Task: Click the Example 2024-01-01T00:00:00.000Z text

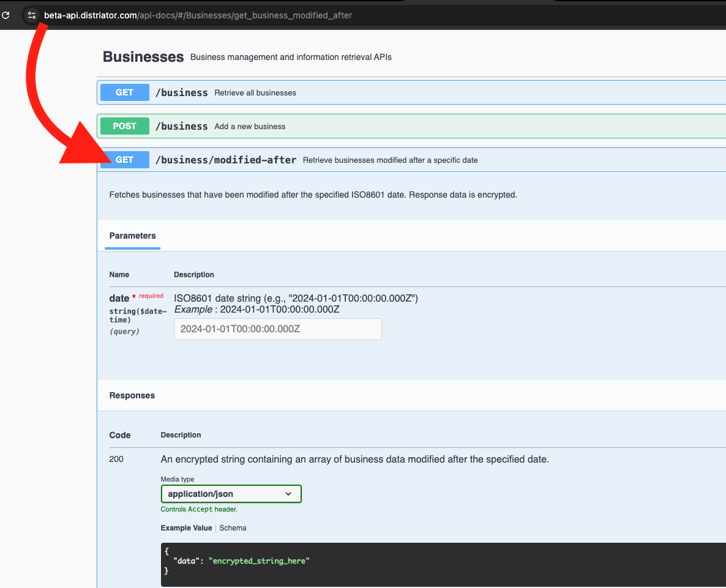Action: [257, 310]
